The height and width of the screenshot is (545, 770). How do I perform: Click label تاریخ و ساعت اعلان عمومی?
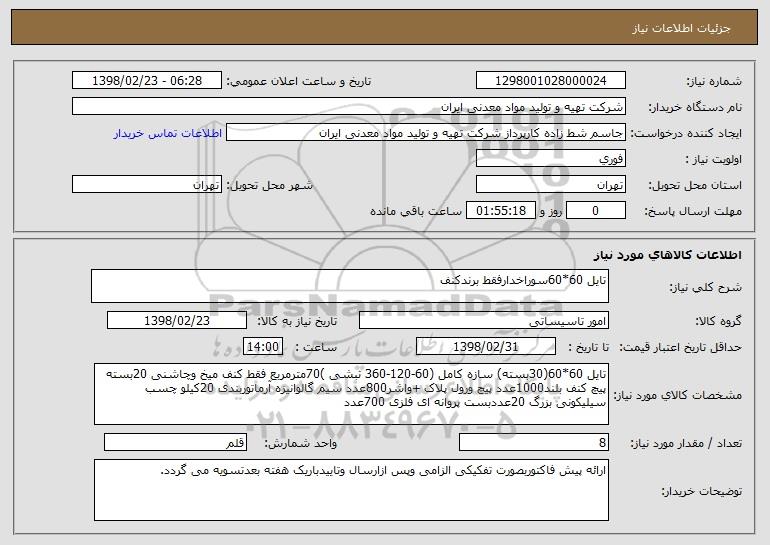click(x=299, y=82)
